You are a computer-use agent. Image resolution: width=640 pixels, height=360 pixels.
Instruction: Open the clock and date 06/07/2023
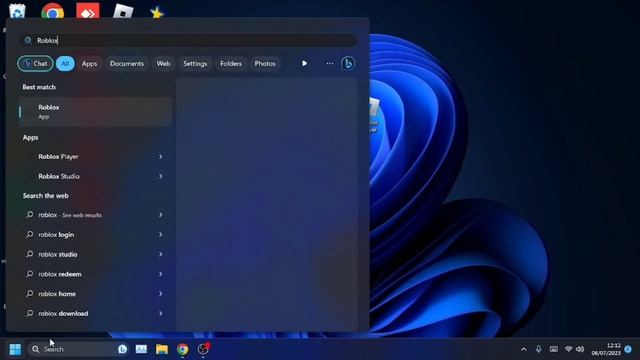pos(606,349)
